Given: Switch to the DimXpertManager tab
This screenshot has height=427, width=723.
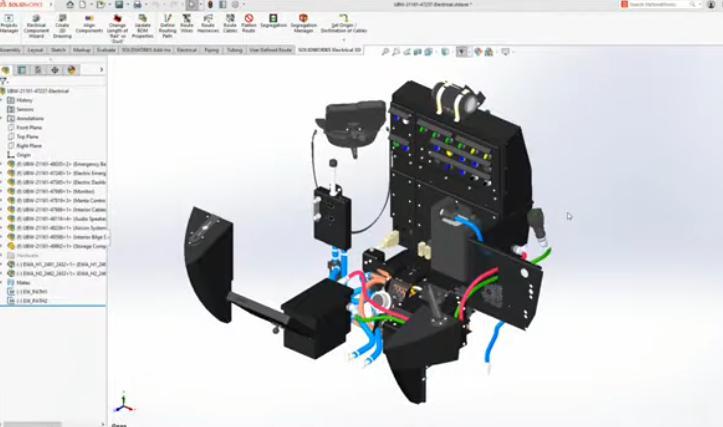Looking at the screenshot, I should coord(55,70).
